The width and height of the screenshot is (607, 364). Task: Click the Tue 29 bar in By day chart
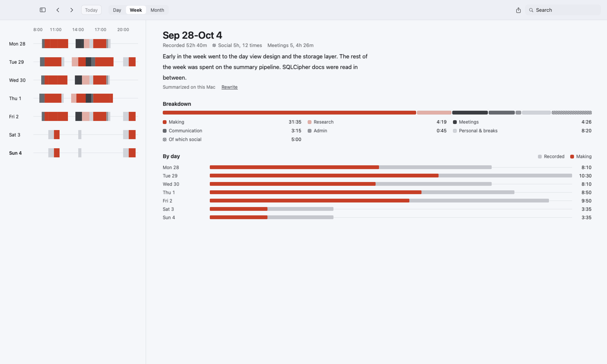[391, 176]
